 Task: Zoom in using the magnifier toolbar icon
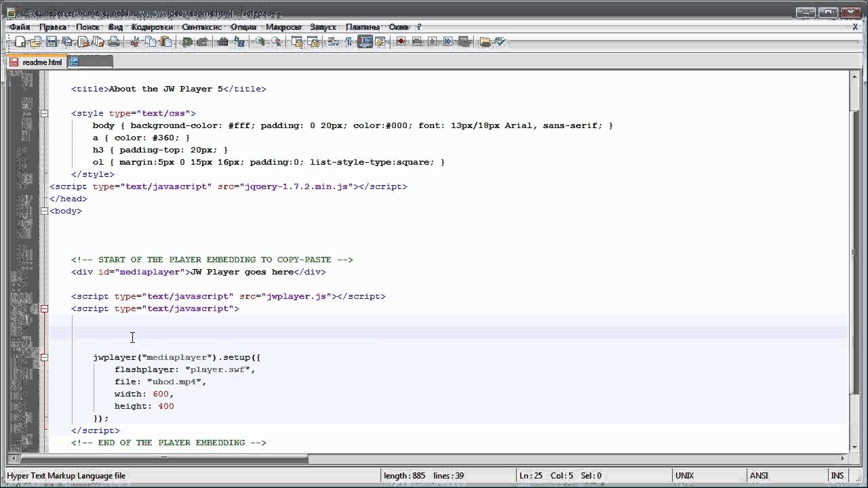click(260, 42)
